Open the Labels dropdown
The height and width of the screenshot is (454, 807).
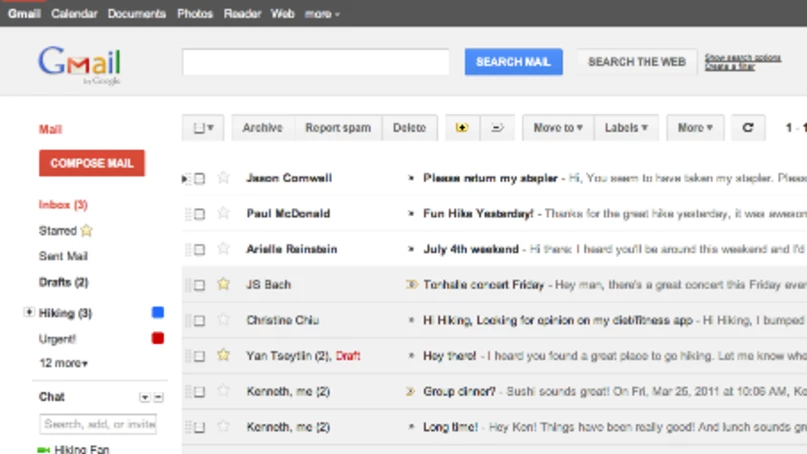pos(626,128)
